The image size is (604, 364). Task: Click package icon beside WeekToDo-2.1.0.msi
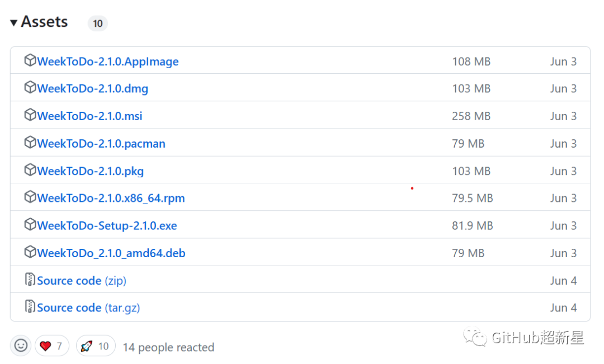[30, 115]
